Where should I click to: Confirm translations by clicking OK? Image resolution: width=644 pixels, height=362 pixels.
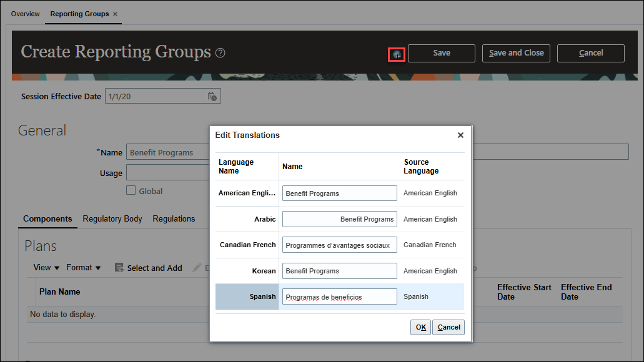point(420,326)
